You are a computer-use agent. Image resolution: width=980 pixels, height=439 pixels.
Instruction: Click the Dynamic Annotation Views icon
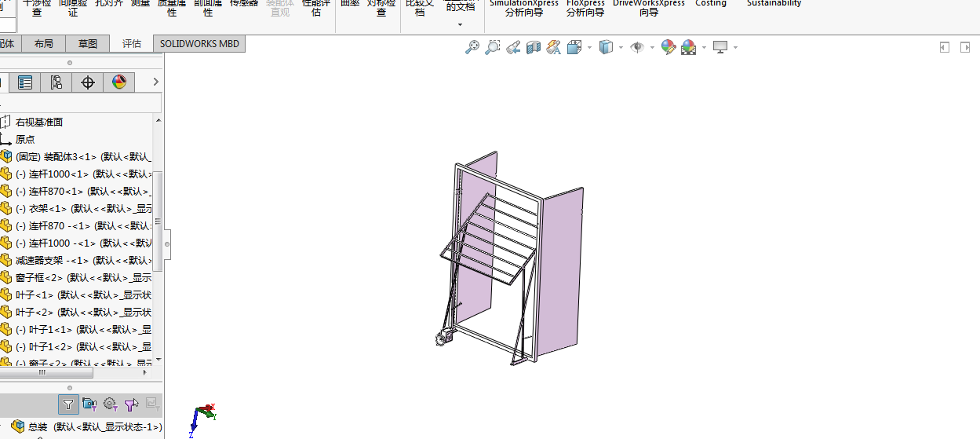coord(554,47)
